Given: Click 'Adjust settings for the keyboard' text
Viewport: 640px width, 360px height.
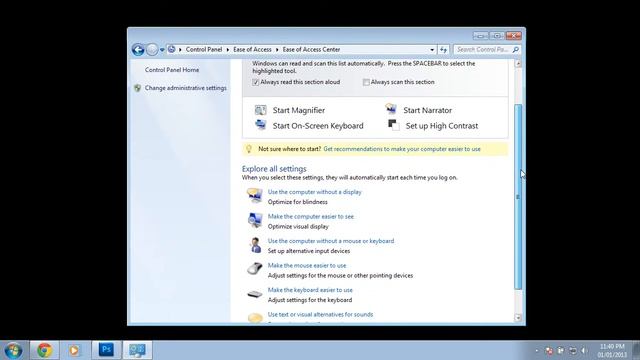Looking at the screenshot, I should pyautogui.click(x=310, y=300).
